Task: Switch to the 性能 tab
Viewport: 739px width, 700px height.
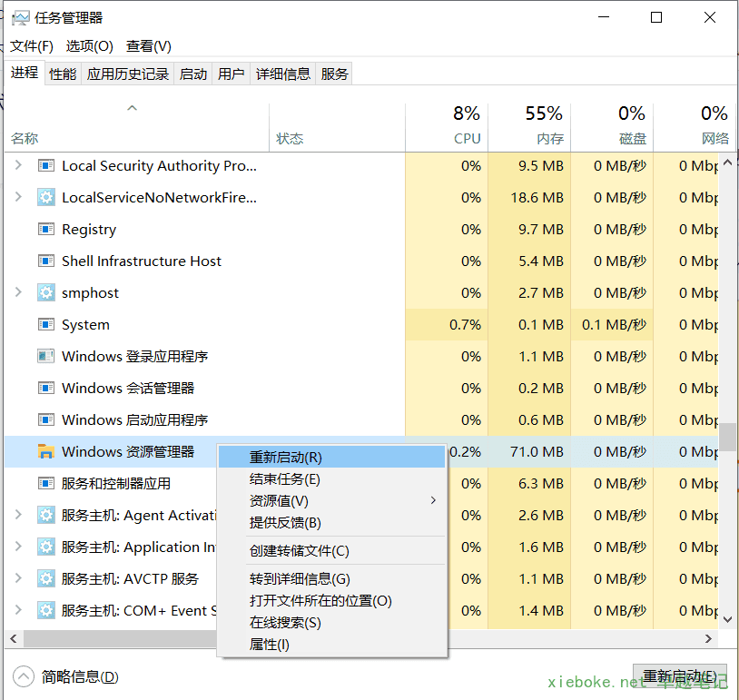Action: pos(63,74)
